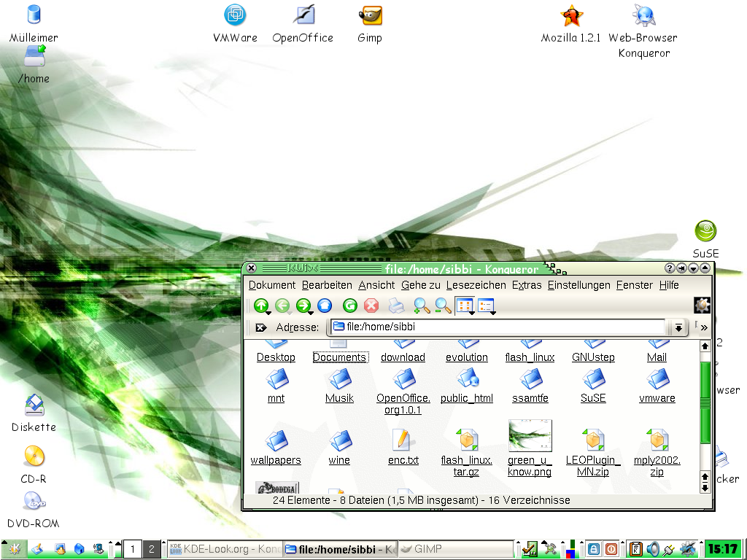Switch to virtual desktop 2 in pager
747x560 pixels.
pyautogui.click(x=152, y=549)
